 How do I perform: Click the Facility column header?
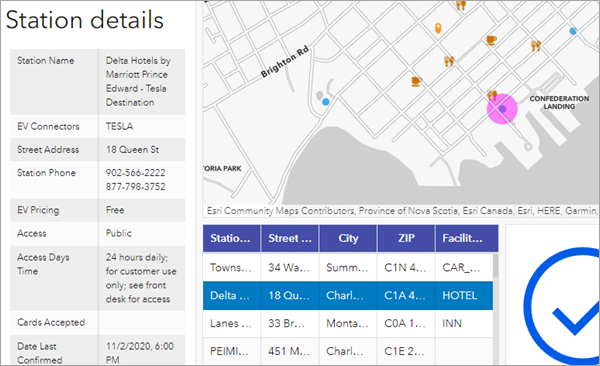pyautogui.click(x=467, y=239)
